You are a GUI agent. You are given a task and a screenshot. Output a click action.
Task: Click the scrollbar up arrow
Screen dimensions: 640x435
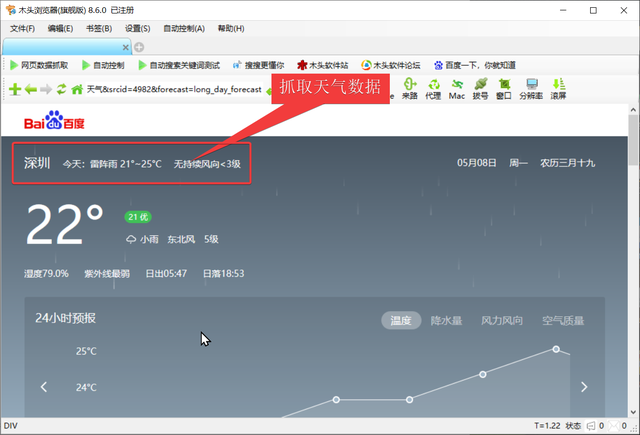tap(633, 110)
